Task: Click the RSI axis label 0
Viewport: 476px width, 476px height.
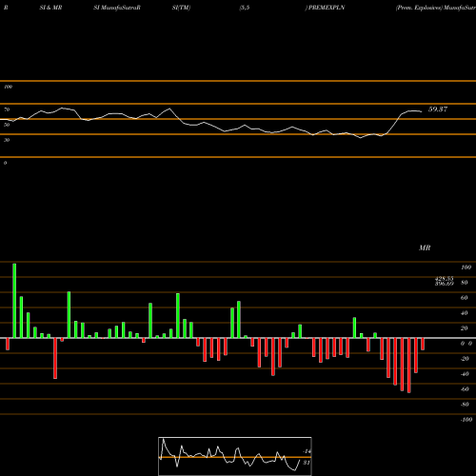Action: click(x=6, y=163)
